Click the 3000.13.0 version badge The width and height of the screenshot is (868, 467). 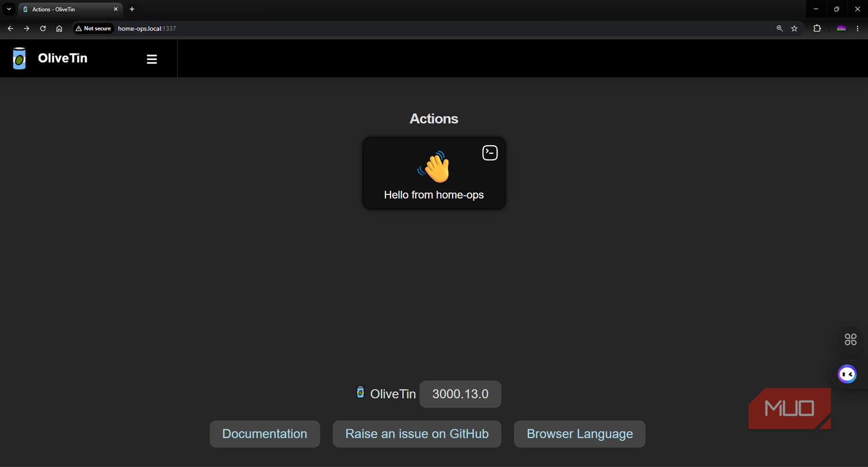pyautogui.click(x=460, y=394)
